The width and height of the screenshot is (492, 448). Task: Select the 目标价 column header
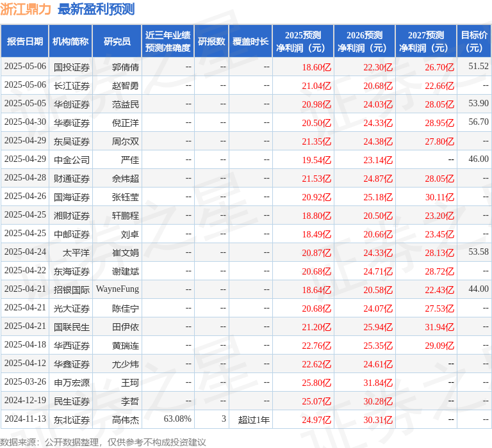coord(474,42)
